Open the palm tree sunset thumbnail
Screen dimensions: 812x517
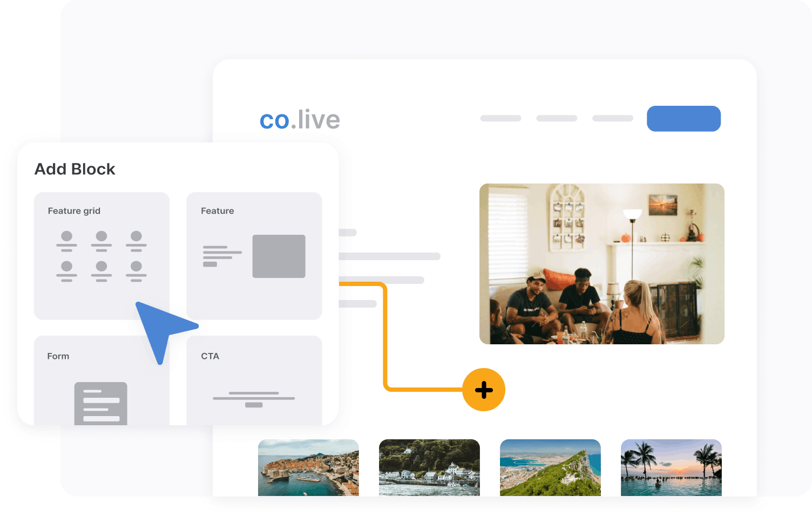tap(671, 467)
